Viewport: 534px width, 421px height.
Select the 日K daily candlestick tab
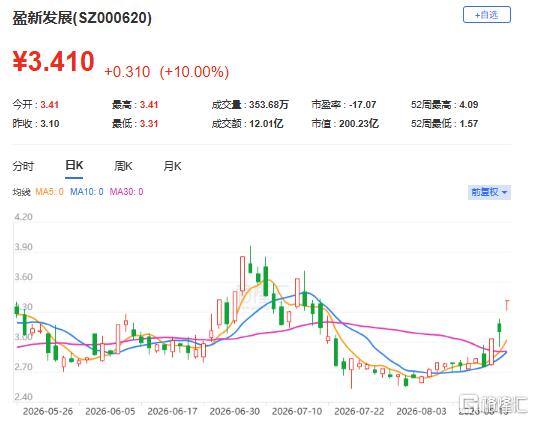click(x=74, y=166)
